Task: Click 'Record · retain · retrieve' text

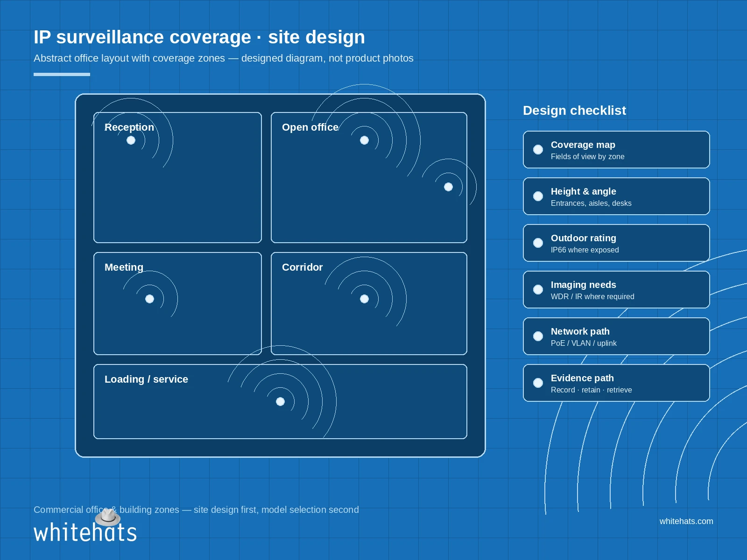Action: pyautogui.click(x=591, y=390)
